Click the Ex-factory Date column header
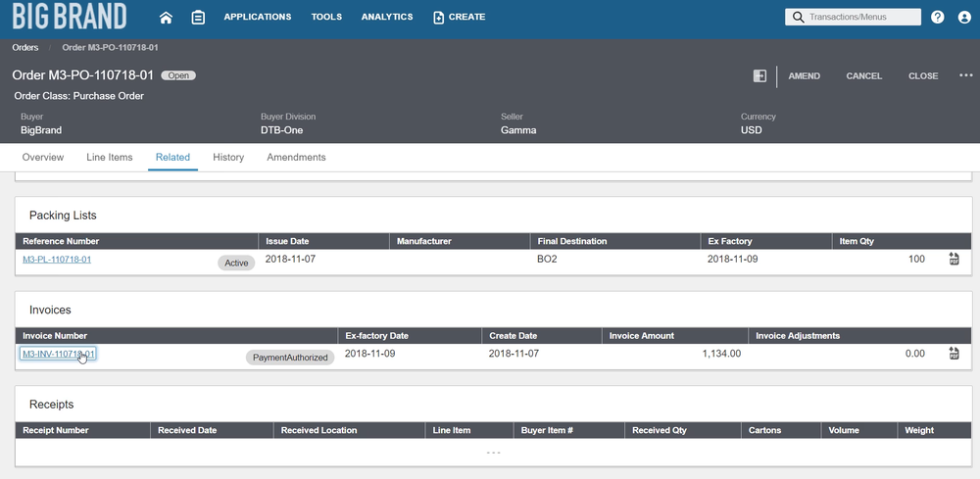980x479 pixels. coord(410,335)
